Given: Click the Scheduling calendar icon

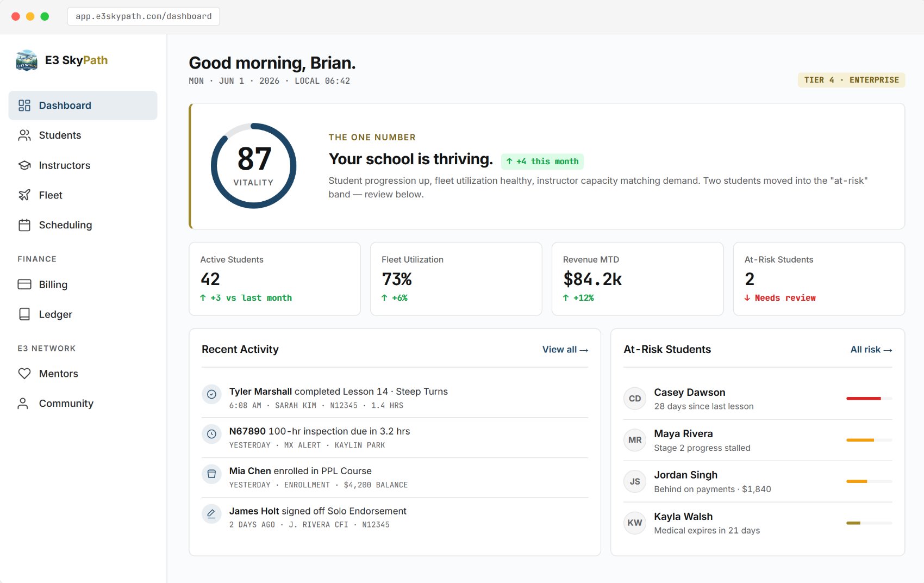Looking at the screenshot, I should 24,225.
